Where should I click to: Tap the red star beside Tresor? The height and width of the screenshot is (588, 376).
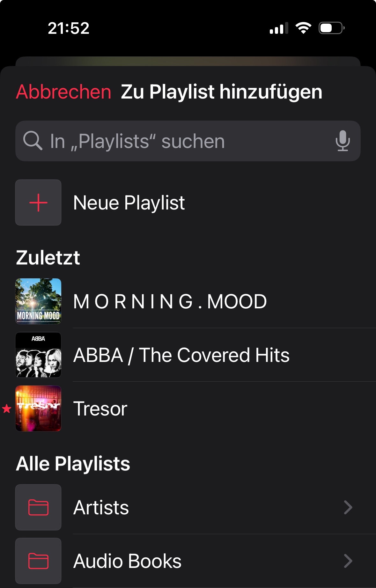pos(7,408)
